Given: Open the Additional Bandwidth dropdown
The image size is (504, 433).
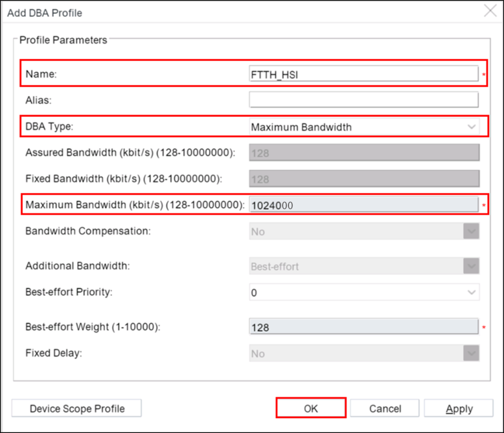Looking at the screenshot, I should [472, 266].
